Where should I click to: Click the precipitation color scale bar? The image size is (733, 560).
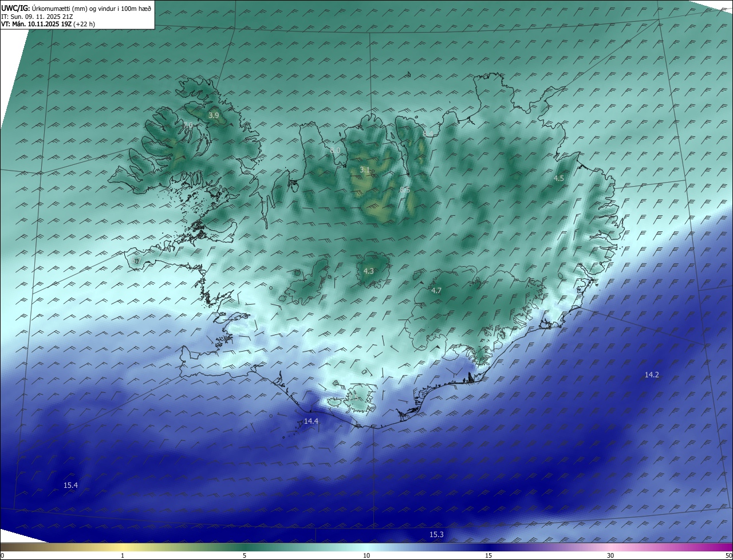[x=366, y=547]
